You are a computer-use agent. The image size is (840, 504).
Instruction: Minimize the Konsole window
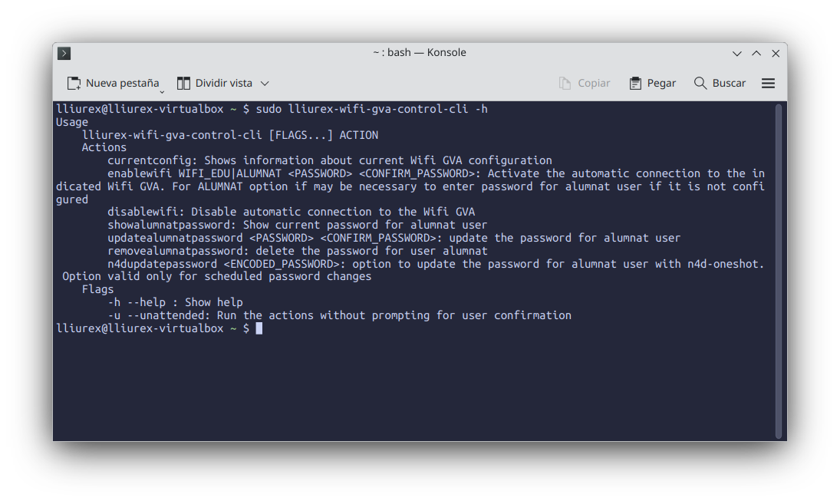click(x=737, y=53)
